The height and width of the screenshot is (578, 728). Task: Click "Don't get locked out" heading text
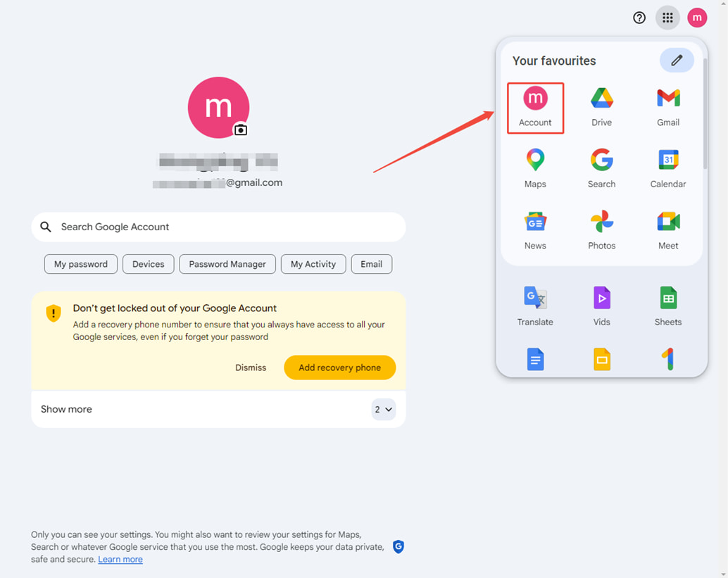pos(175,308)
